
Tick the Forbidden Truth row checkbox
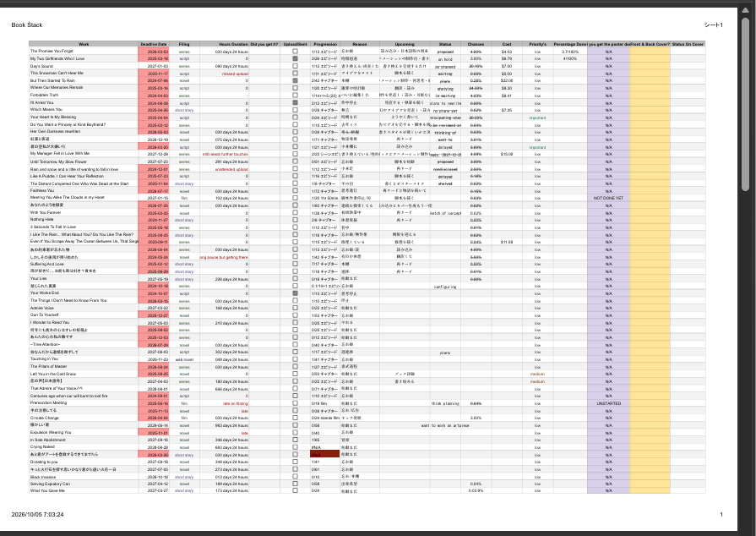pos(295,95)
